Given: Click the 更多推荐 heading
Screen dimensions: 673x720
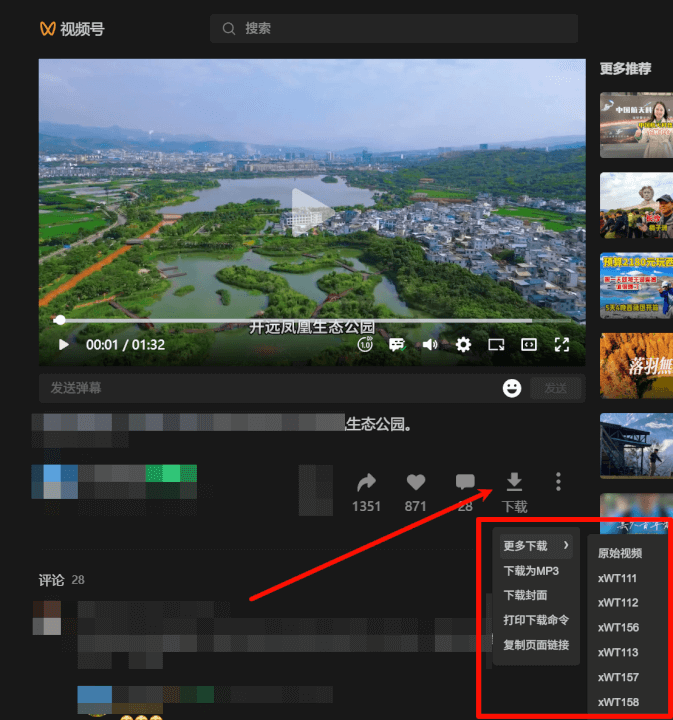Looking at the screenshot, I should pyautogui.click(x=625, y=69).
